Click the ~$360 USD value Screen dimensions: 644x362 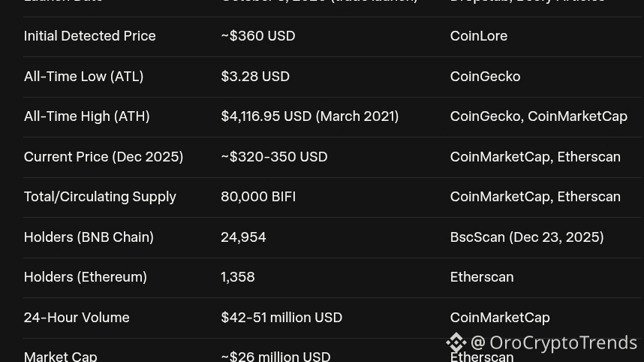257,36
